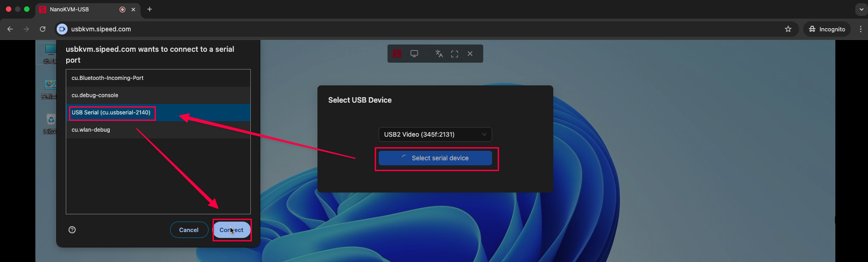Click the This PC desktop icon in the remote screen

(50, 54)
